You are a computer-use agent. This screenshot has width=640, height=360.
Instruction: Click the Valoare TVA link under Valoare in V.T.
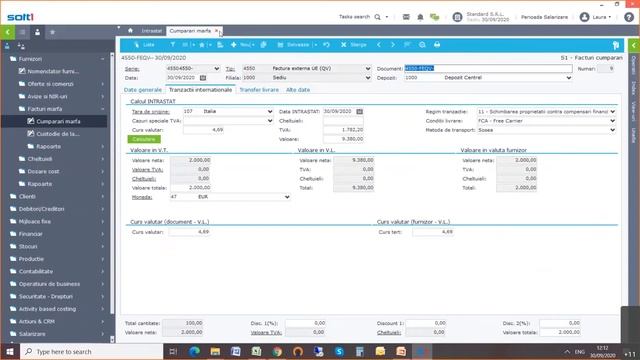coord(147,169)
